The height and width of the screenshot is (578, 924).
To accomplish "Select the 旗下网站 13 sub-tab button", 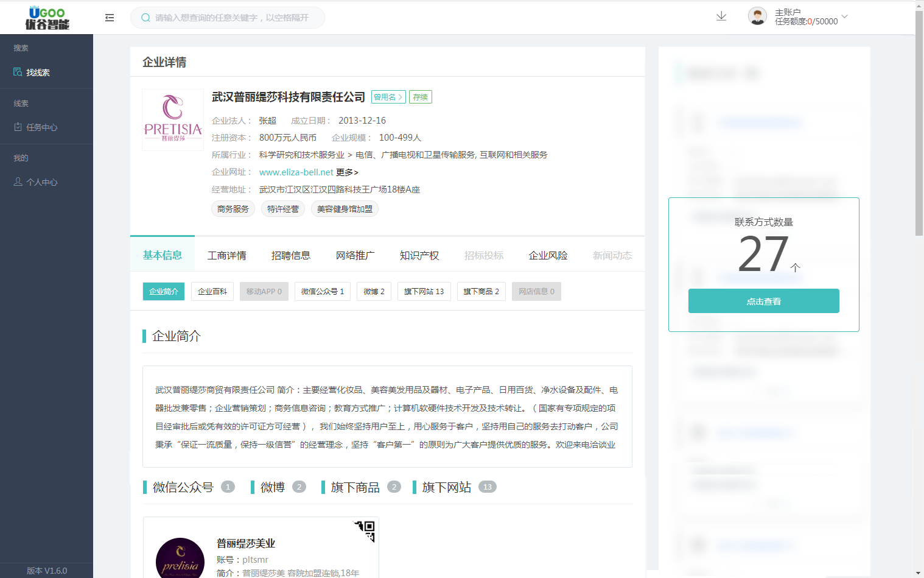I will (x=424, y=291).
